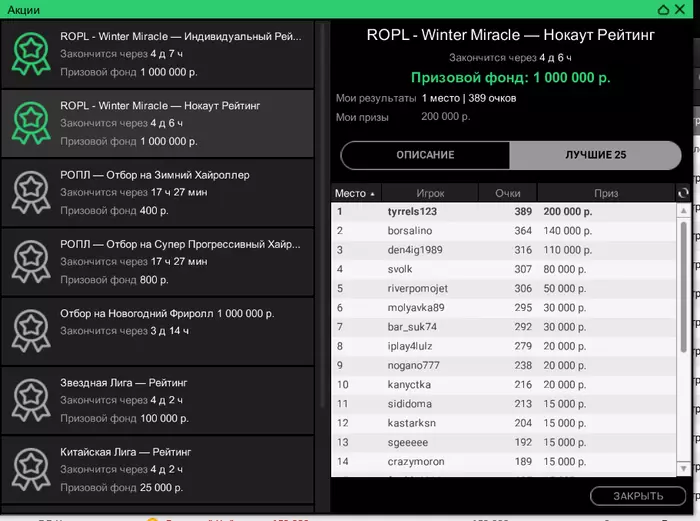Click the 316 points cell
Screen dimensions: 700x521
(x=523, y=250)
